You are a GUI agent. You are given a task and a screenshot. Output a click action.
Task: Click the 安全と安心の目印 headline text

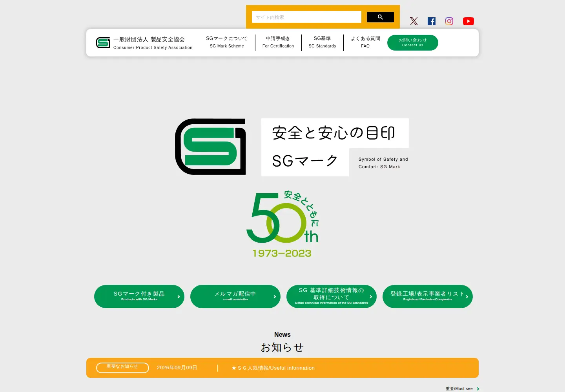point(334,133)
